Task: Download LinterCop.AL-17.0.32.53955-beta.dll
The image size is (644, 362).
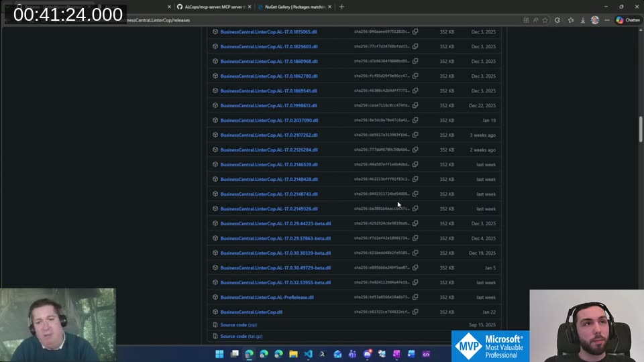Action: [x=276, y=283]
